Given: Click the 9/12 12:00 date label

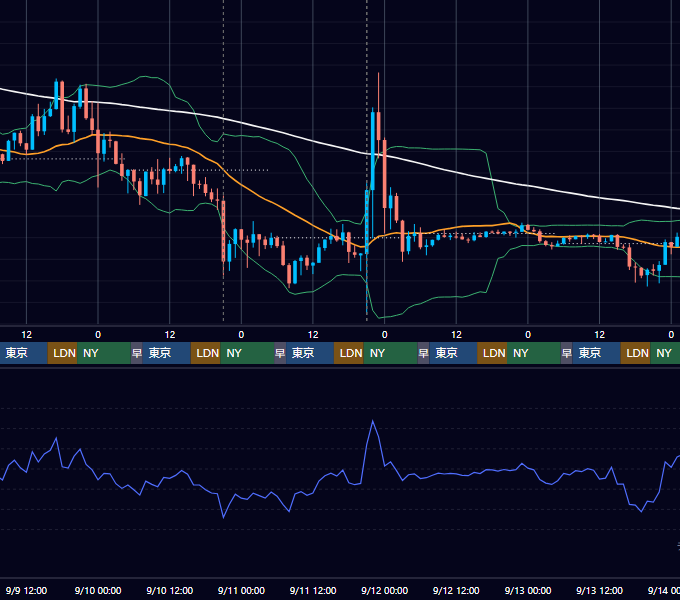Looking at the screenshot, I should [x=456, y=590].
